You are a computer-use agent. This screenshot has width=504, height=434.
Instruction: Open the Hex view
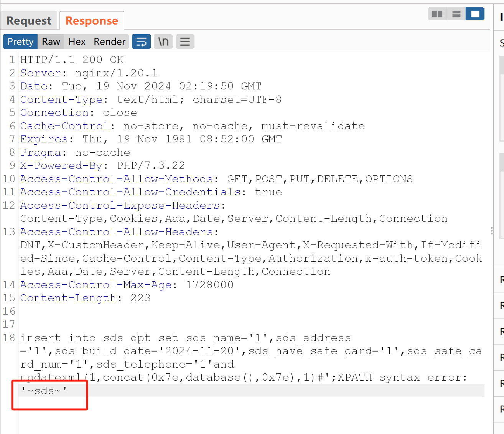point(77,41)
